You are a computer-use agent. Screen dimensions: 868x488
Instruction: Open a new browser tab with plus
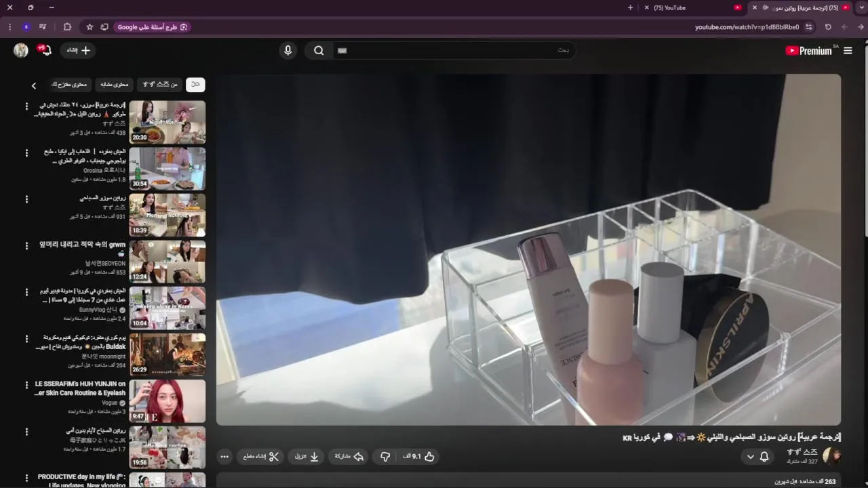631,7
